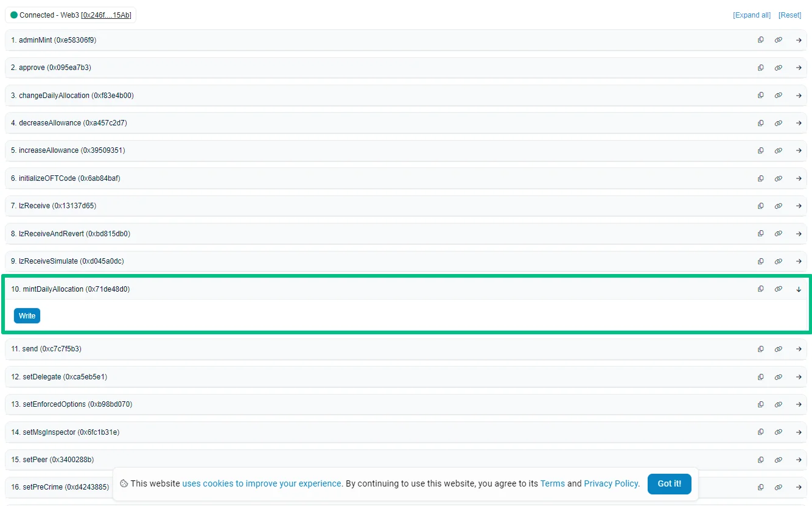
Task: Open 'uses cookies to improve your experience' link
Action: (x=262, y=483)
